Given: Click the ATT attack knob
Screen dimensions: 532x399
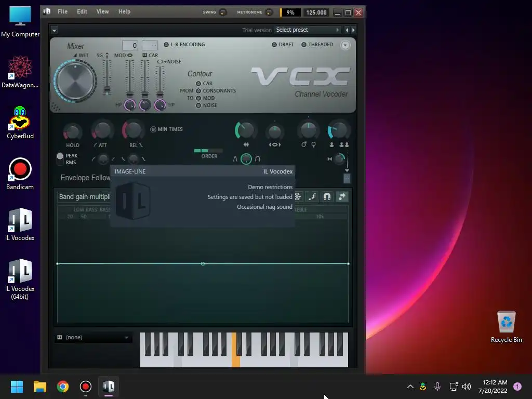Looking at the screenshot, I should 102,130.
